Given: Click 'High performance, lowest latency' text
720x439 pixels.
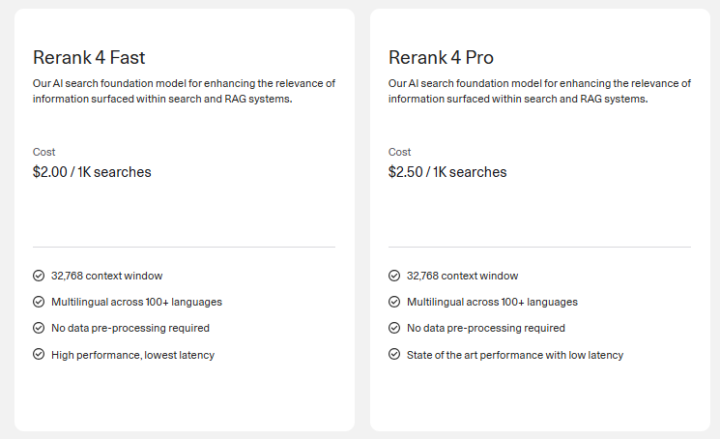Looking at the screenshot, I should pyautogui.click(x=133, y=354).
